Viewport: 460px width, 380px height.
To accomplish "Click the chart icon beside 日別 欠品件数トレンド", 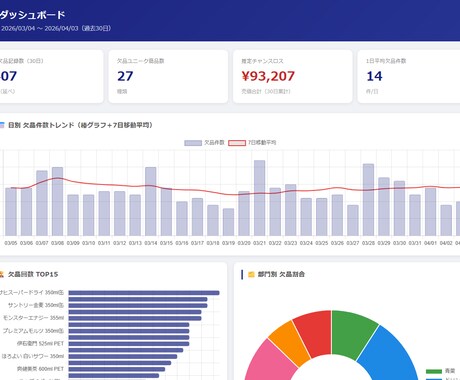I will click(2, 125).
